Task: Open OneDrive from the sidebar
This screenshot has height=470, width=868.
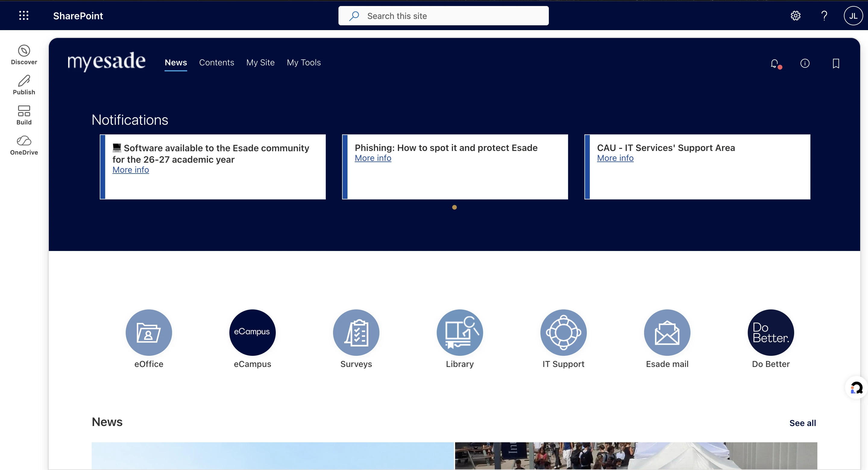Action: [24, 145]
